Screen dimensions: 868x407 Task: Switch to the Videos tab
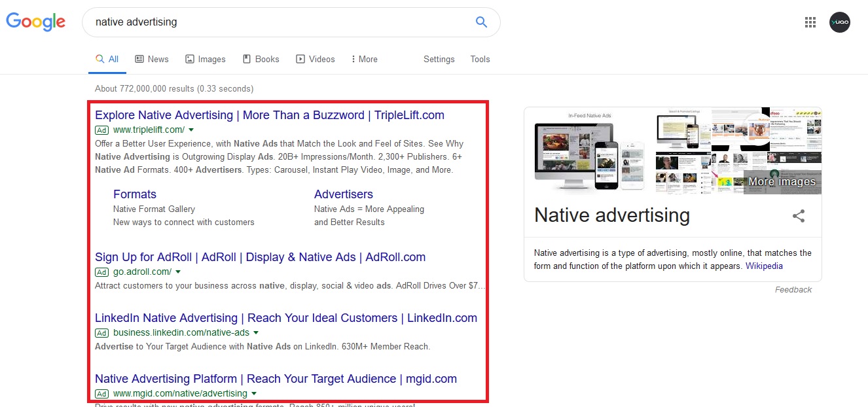pyautogui.click(x=316, y=59)
